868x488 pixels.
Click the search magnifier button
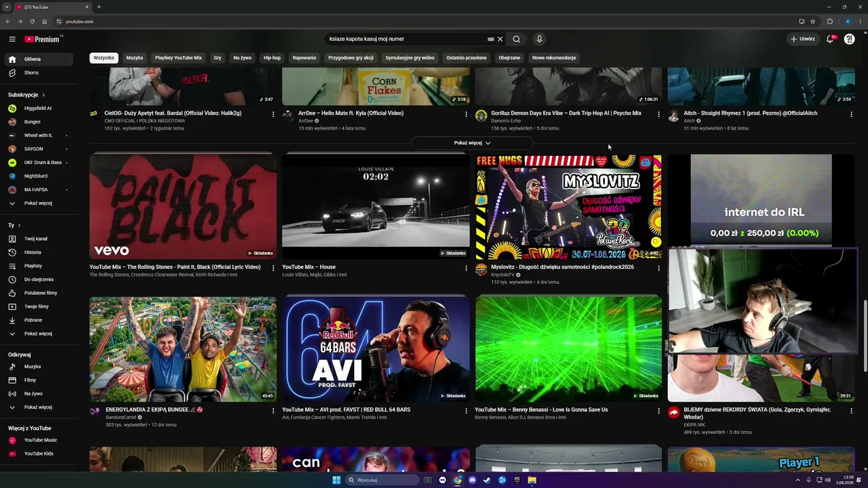coord(516,39)
